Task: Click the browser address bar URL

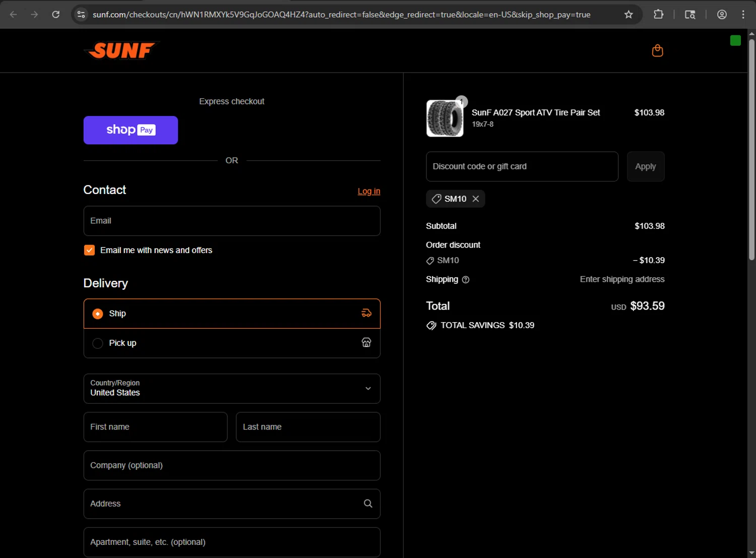Action: point(341,15)
